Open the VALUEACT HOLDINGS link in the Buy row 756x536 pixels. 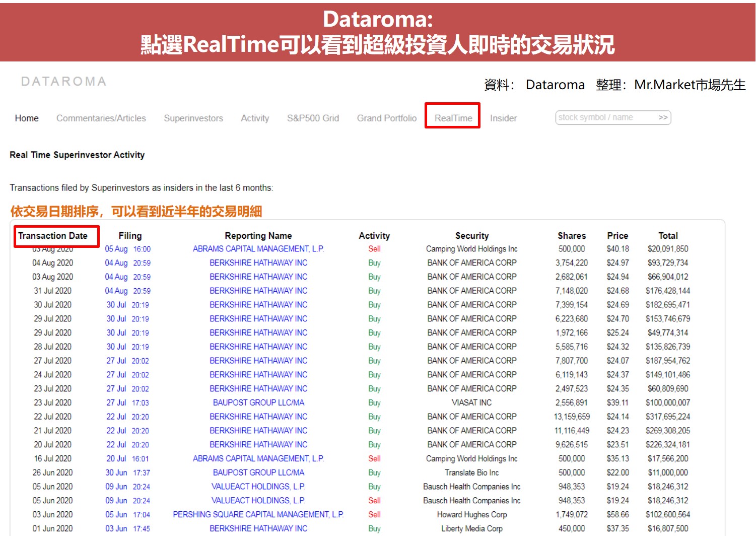[258, 487]
